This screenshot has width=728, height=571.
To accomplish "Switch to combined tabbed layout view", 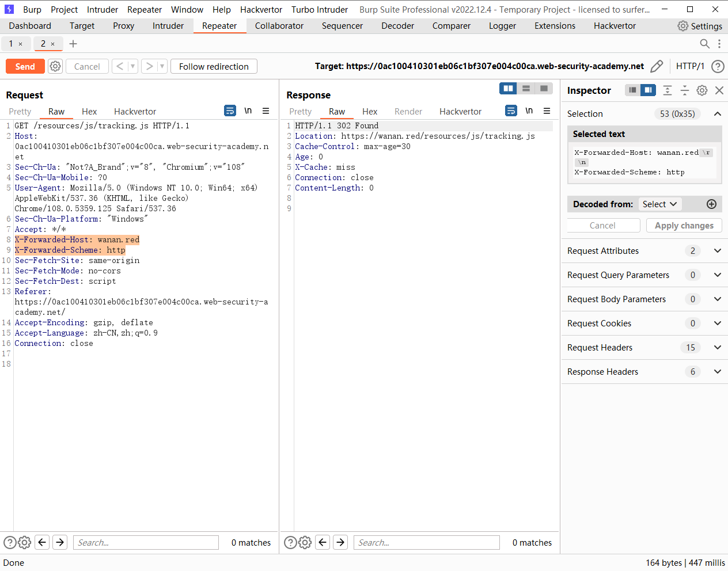I will click(544, 88).
